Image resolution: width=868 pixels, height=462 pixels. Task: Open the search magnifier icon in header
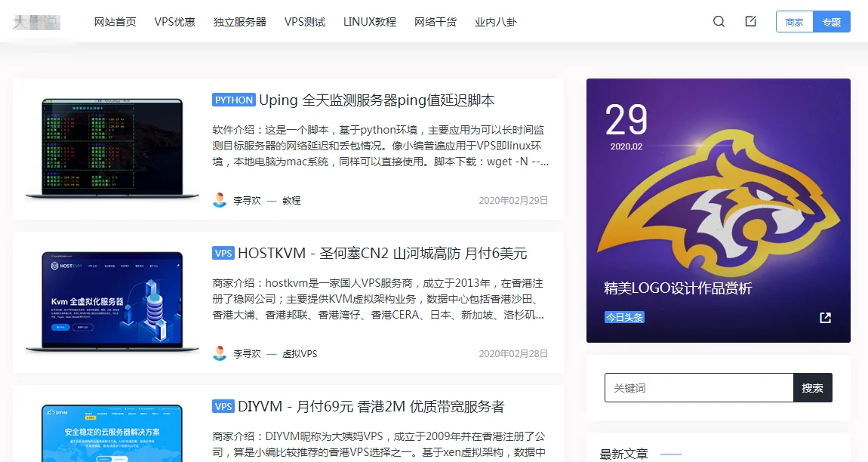click(719, 22)
